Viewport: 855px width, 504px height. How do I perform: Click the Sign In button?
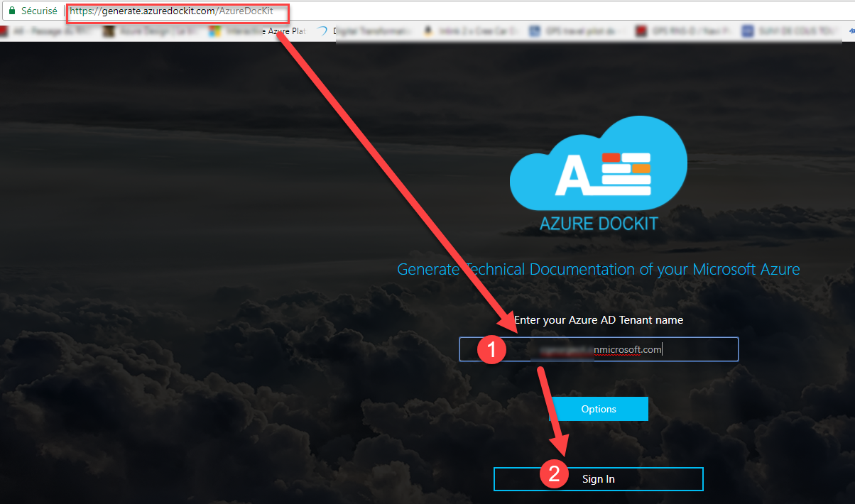pos(599,479)
